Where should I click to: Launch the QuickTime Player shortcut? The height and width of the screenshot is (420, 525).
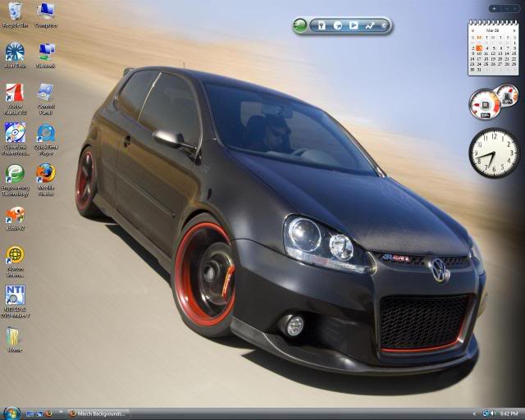(x=46, y=139)
